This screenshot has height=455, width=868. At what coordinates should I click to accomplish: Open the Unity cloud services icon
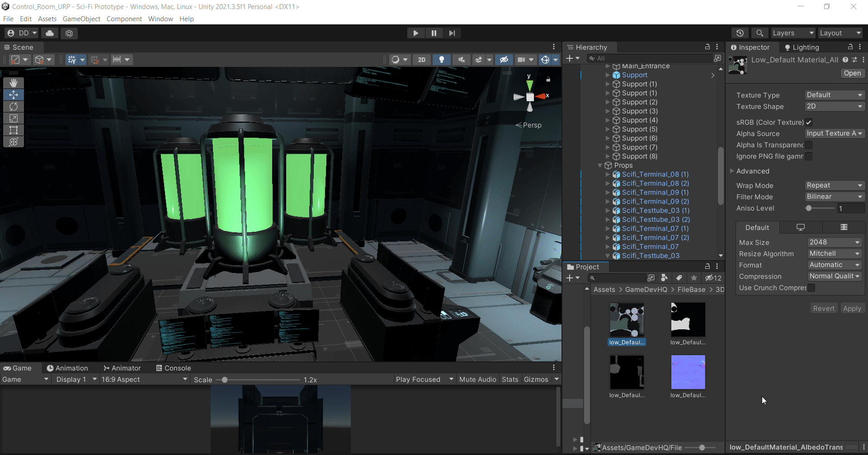pyautogui.click(x=50, y=33)
